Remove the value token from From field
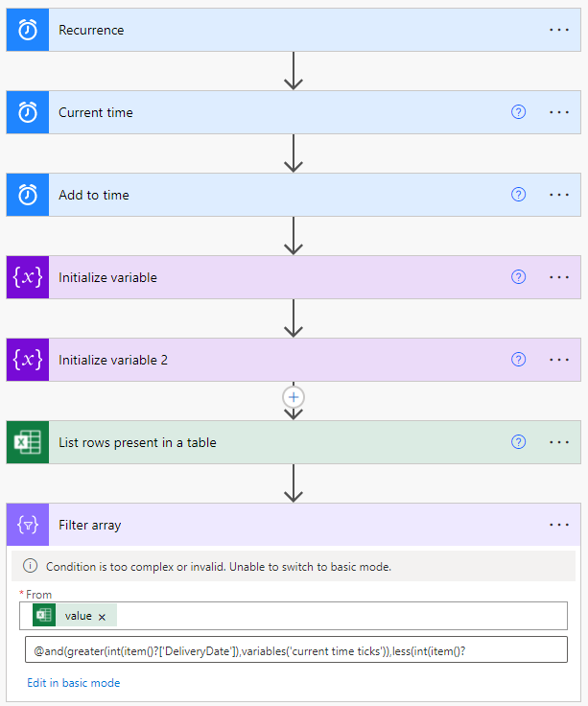This screenshot has height=706, width=588. 103,617
